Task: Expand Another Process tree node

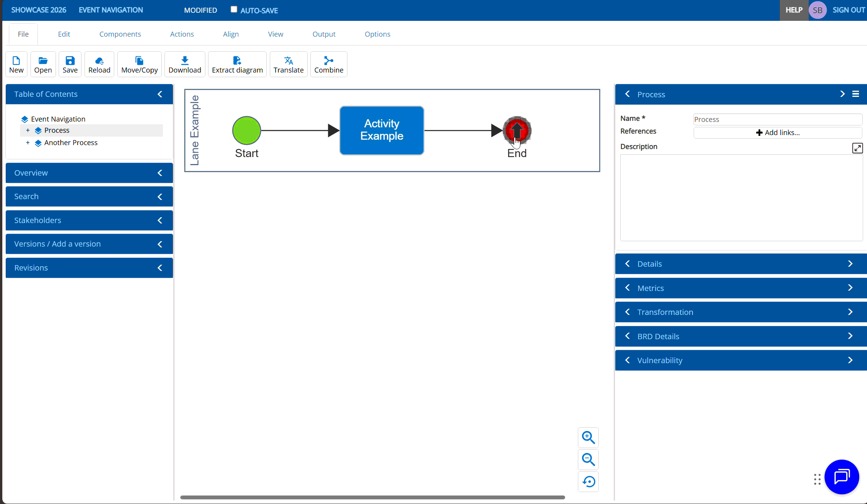Action: click(28, 143)
